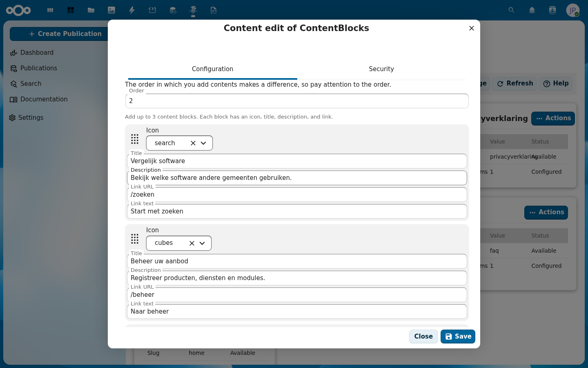Clear the selected 'search' icon with the X

193,143
